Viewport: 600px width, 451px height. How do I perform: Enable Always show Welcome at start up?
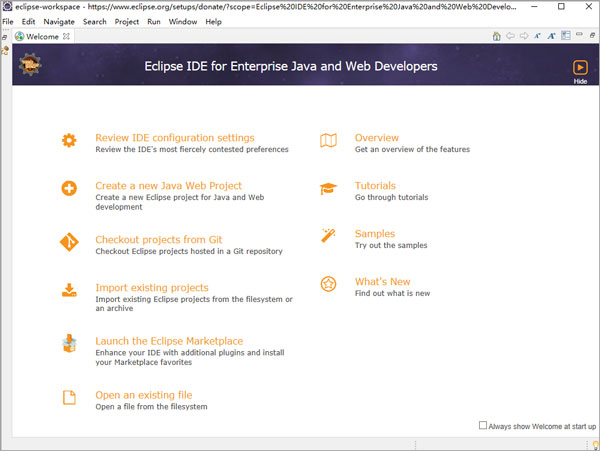click(x=483, y=425)
